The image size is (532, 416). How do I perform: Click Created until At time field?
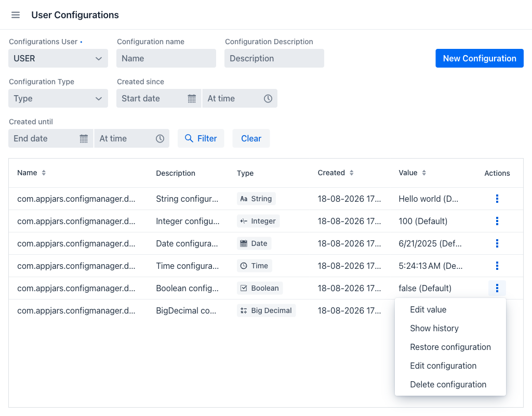131,138
